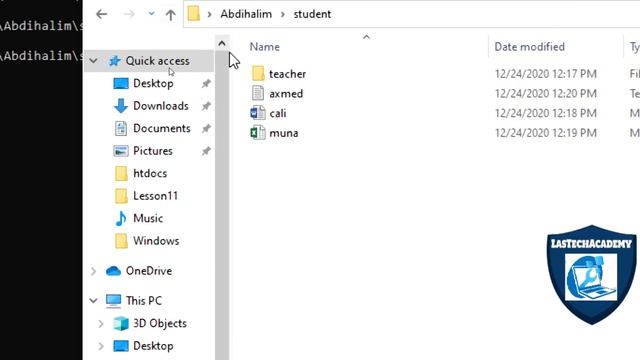
Task: Click the Documents page icon
Action: [121, 129]
